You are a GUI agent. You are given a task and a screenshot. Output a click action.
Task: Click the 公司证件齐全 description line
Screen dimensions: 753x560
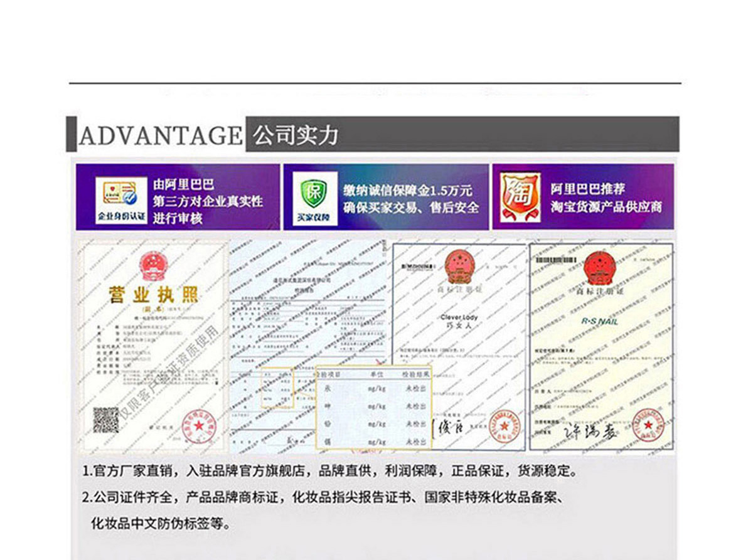(x=324, y=499)
